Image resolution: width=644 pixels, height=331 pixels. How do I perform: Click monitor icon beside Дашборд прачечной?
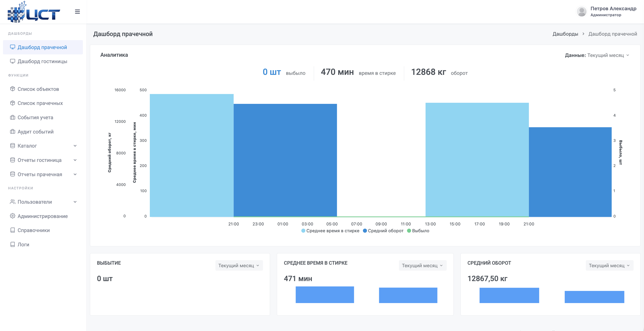pyautogui.click(x=13, y=47)
